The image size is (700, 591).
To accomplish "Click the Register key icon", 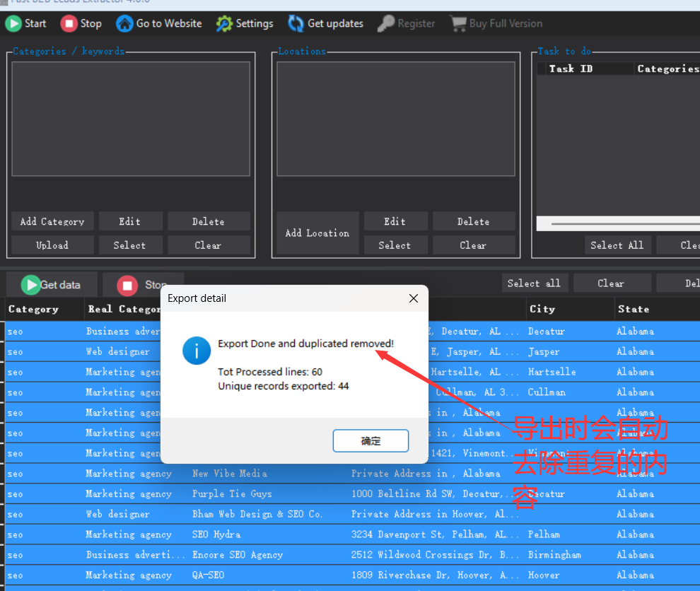I will pyautogui.click(x=385, y=23).
